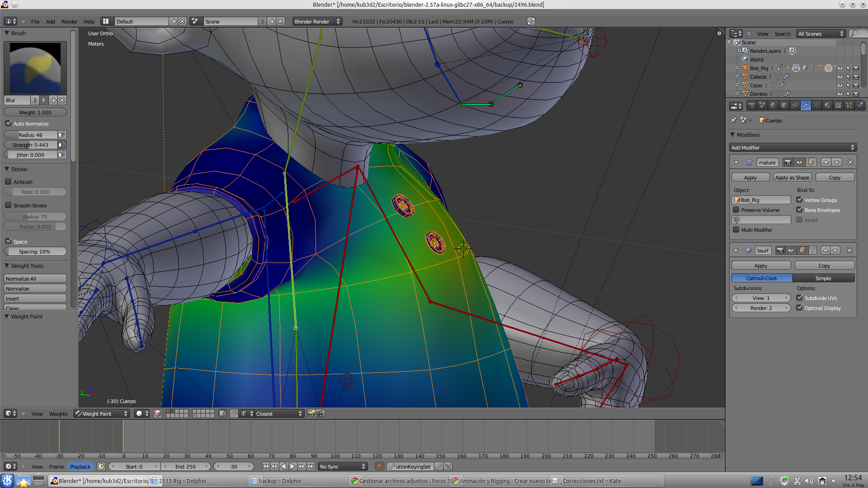The width and height of the screenshot is (868, 488).
Task: Open the Weights menu in viewport header
Action: 58,413
